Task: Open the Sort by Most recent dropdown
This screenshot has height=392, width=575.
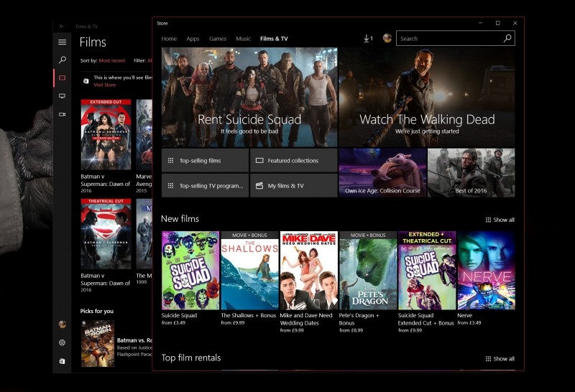Action: coord(111,61)
